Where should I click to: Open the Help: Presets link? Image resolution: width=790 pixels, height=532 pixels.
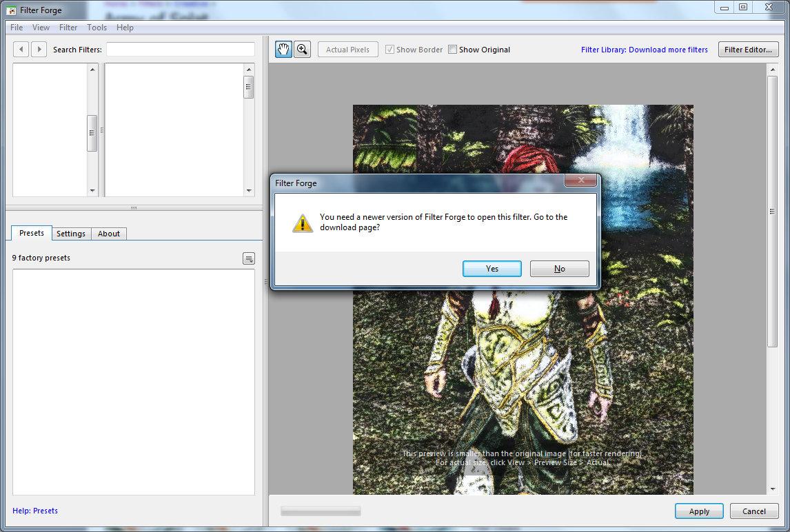pos(35,511)
